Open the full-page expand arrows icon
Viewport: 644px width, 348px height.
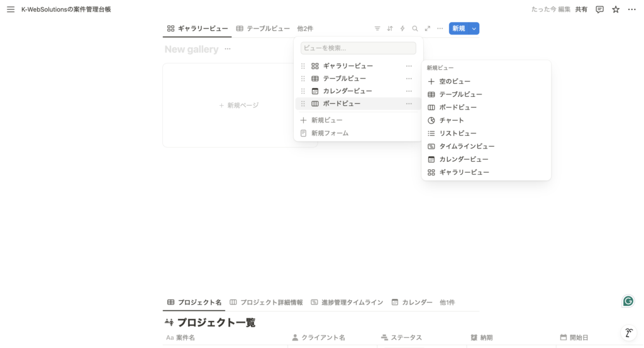[428, 28]
